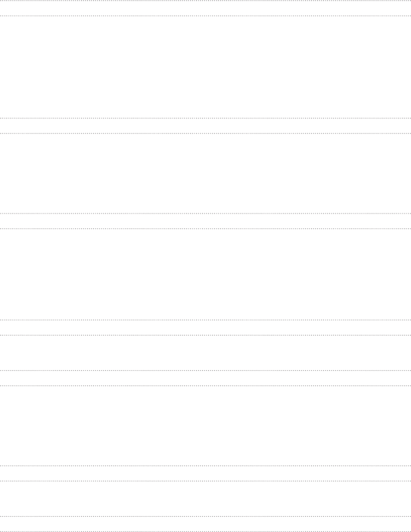Click blank gap between tenth and eleventh dotted lines

tap(205, 426)
